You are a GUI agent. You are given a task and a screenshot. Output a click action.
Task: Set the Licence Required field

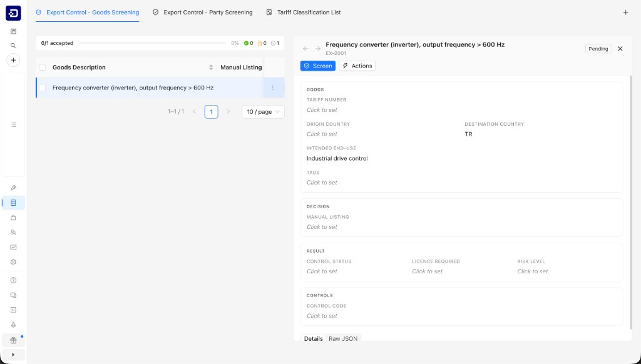point(427,271)
